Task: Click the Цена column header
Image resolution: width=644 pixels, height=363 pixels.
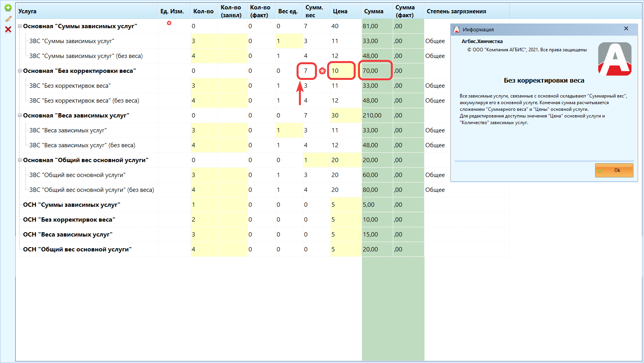Action: [x=346, y=11]
